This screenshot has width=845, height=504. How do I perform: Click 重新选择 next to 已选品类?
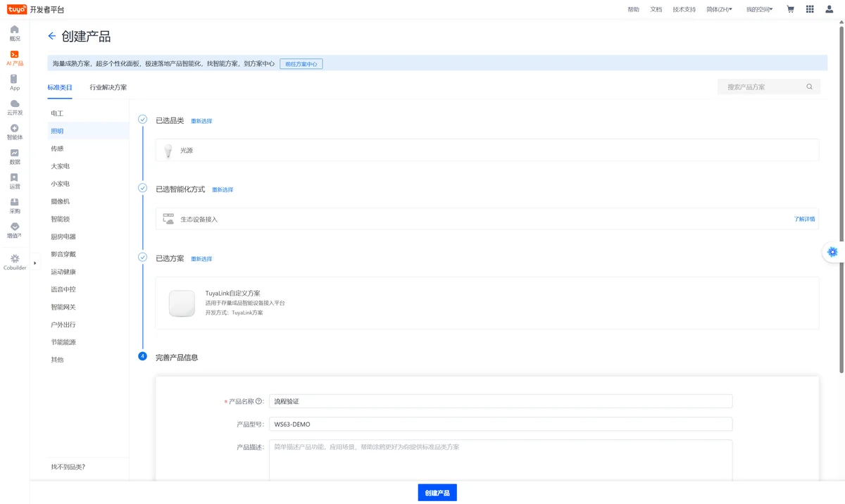click(201, 121)
